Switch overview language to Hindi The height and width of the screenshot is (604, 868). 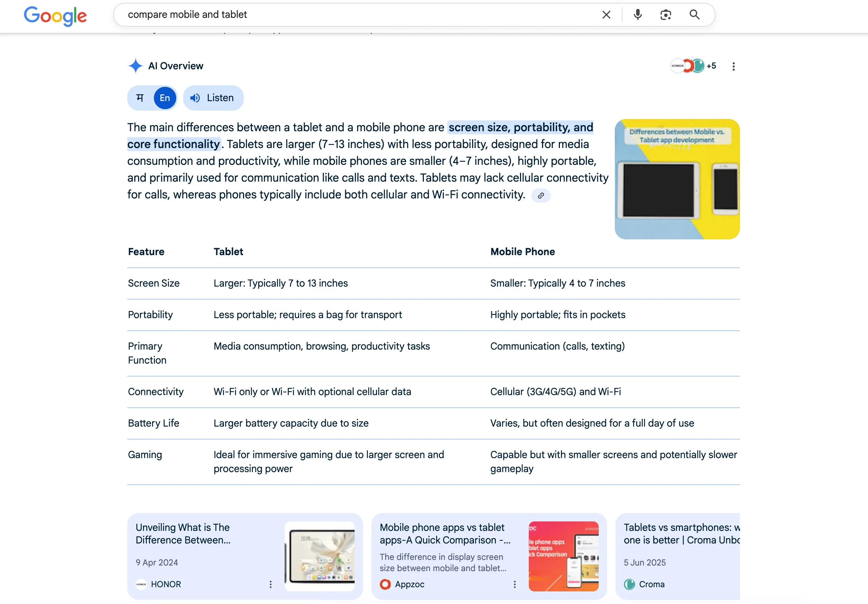(x=140, y=98)
